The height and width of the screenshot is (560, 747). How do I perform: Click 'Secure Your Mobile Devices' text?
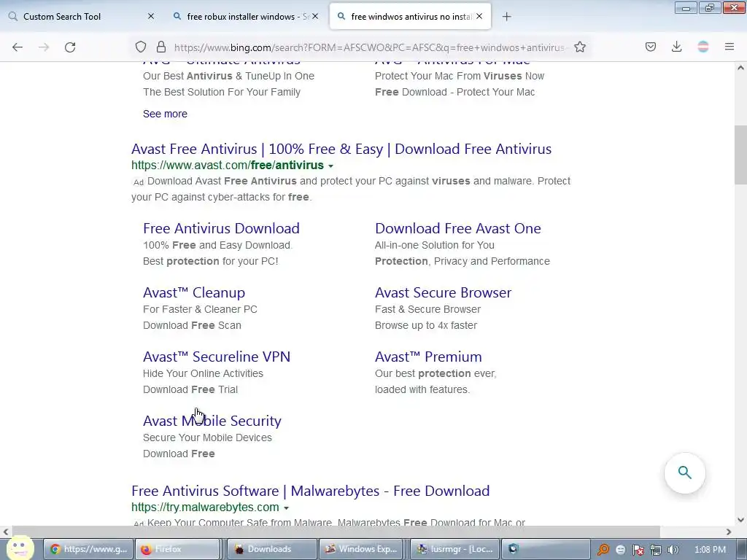207,438
